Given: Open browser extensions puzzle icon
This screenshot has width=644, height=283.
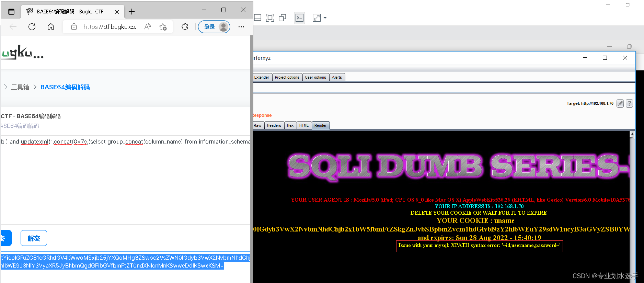Looking at the screenshot, I should pyautogui.click(x=185, y=27).
